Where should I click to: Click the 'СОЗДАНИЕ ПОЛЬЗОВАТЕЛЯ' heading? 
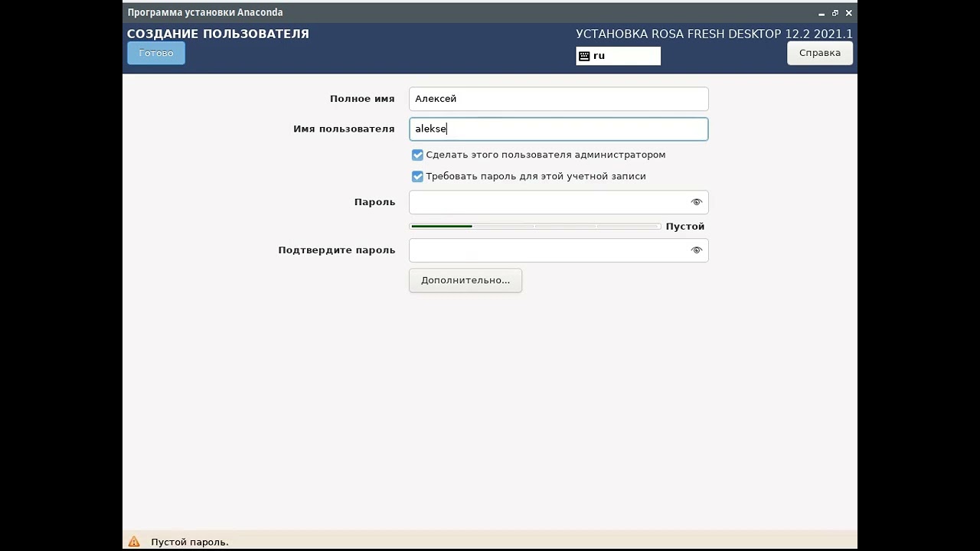[218, 34]
